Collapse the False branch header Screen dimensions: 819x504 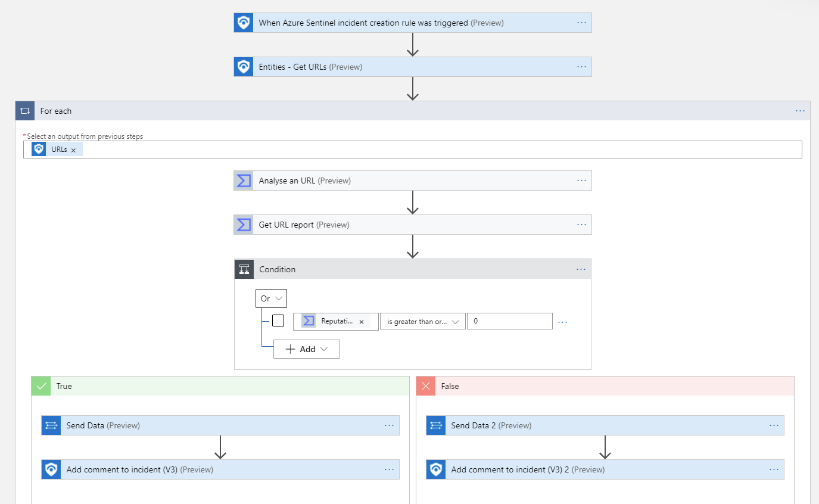[x=605, y=386]
